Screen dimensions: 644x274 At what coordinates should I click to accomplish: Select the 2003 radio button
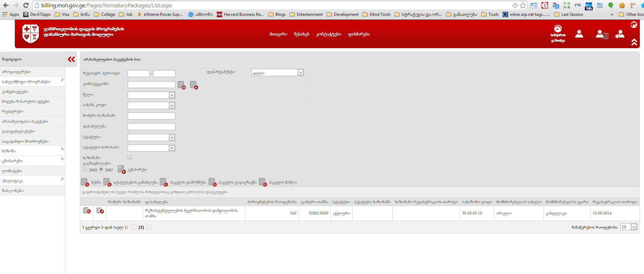tap(85, 169)
